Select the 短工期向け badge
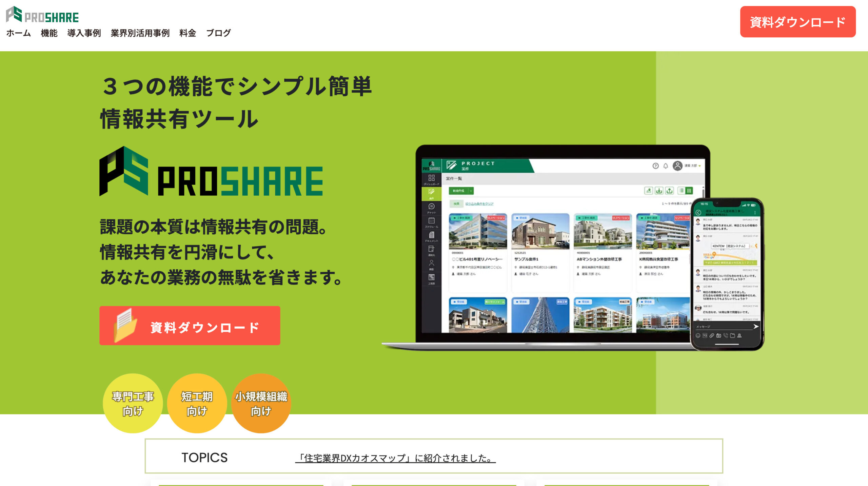Screen dimensions: 868x486 tap(197, 403)
